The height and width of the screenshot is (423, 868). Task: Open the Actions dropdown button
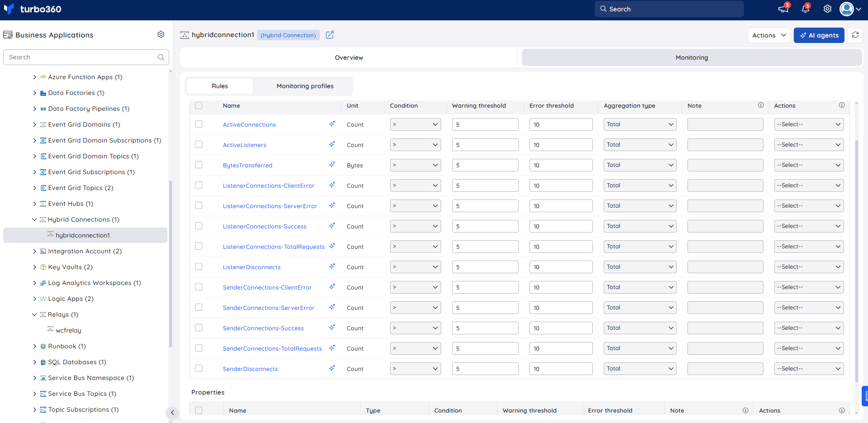(x=769, y=35)
